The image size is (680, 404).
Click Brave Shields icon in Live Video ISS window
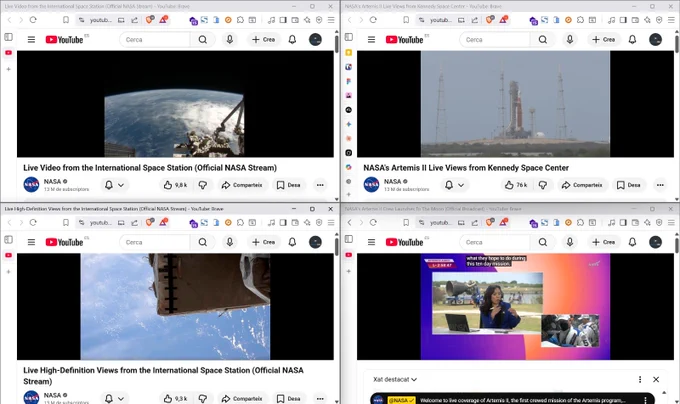click(150, 20)
